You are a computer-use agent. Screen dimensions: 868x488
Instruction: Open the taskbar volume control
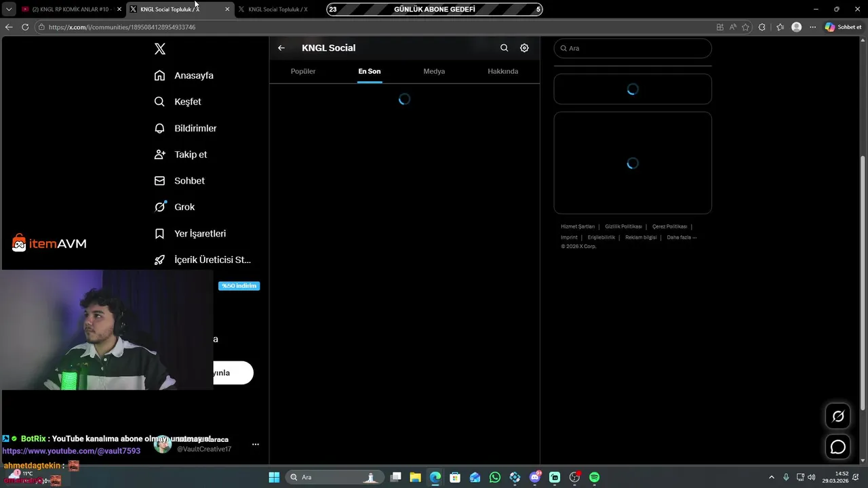click(x=812, y=477)
